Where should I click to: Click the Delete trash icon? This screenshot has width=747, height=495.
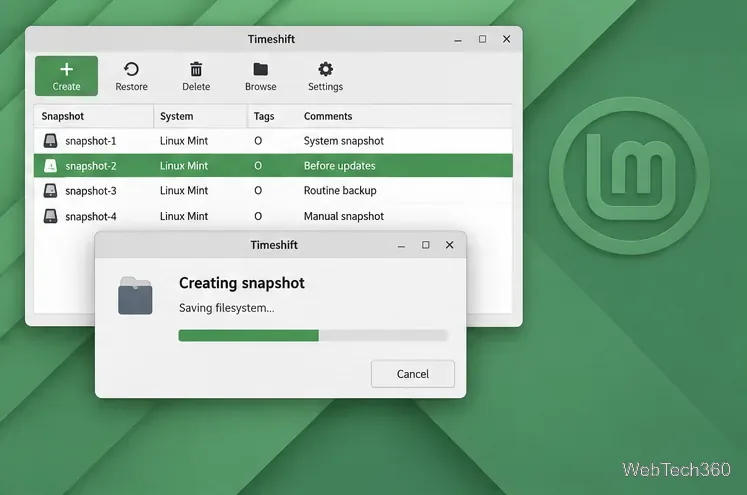196,70
